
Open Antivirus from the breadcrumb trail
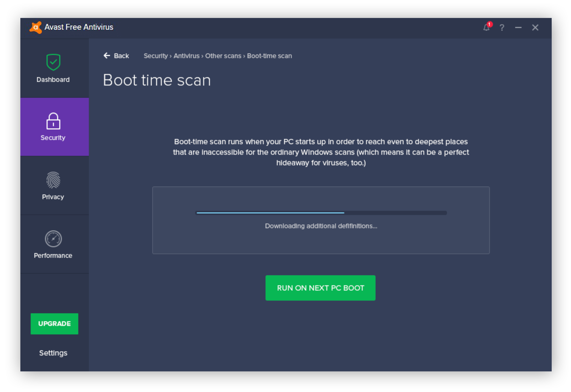point(186,56)
